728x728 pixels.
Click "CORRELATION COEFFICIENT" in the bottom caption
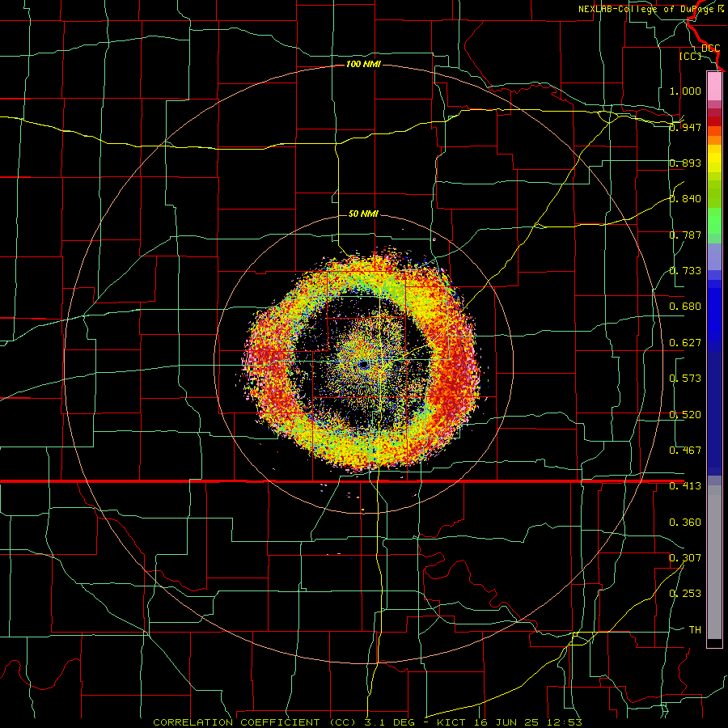(236, 722)
